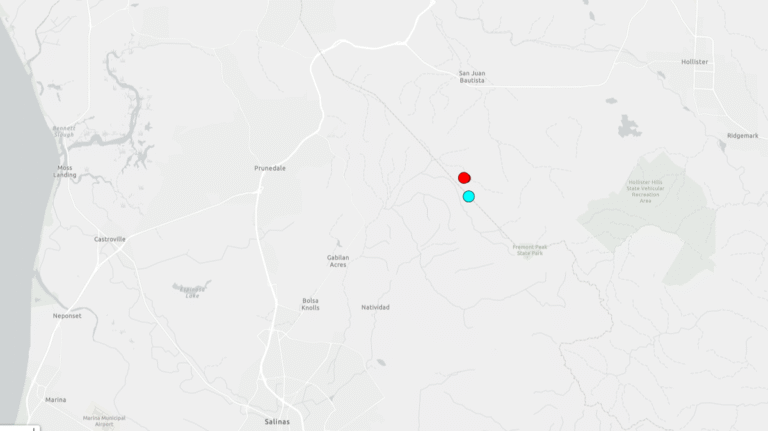Click the Hollister city label
The height and width of the screenshot is (431, 768).
(695, 62)
